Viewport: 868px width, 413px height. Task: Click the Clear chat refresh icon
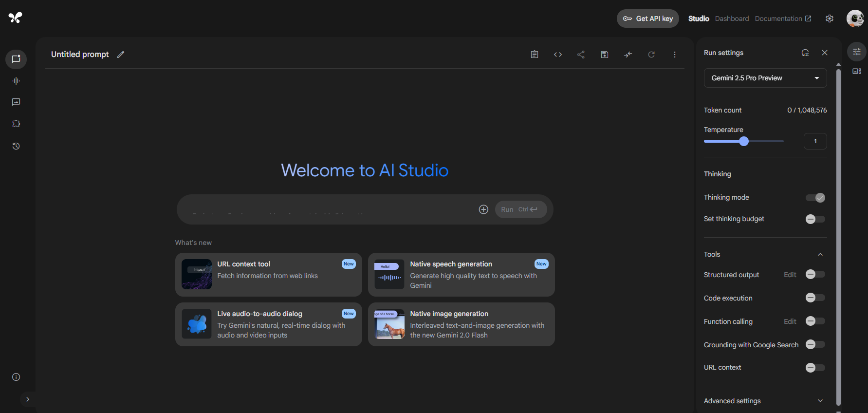(x=651, y=55)
